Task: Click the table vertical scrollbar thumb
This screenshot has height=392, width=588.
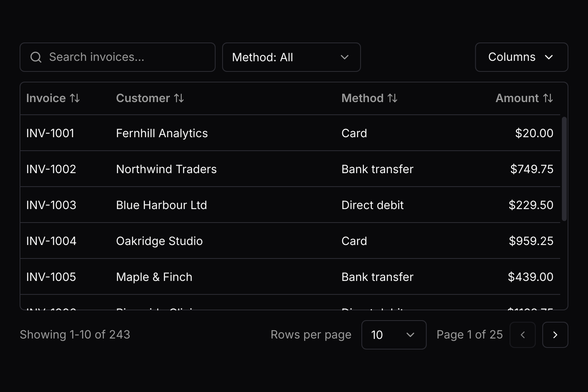Action: click(x=564, y=169)
